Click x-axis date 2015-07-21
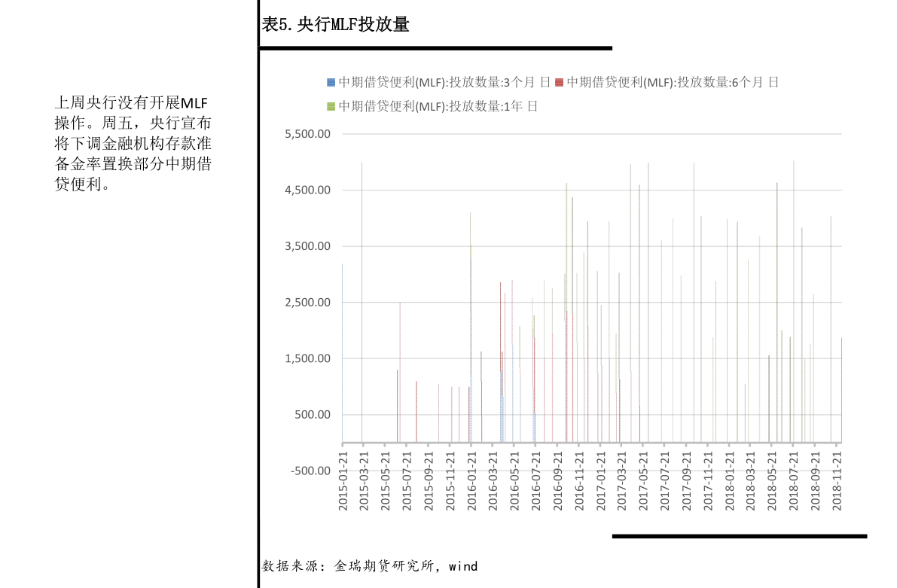The height and width of the screenshot is (588, 897). click(407, 481)
